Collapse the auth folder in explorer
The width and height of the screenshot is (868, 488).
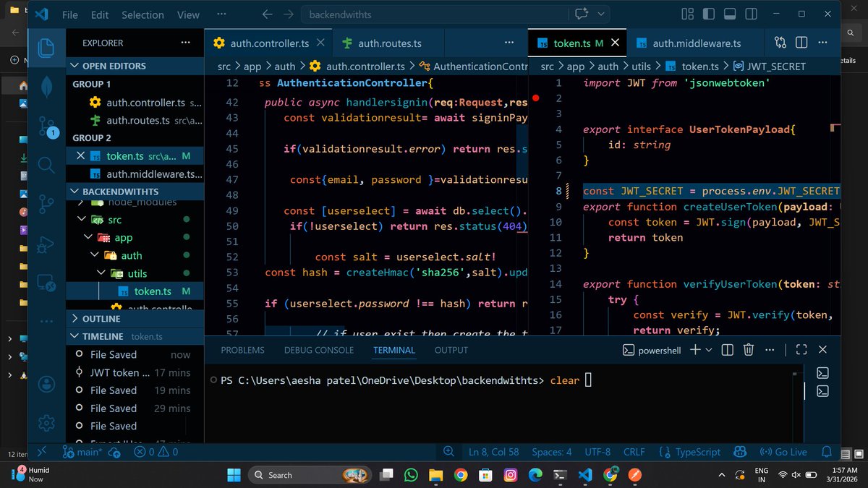click(x=95, y=255)
